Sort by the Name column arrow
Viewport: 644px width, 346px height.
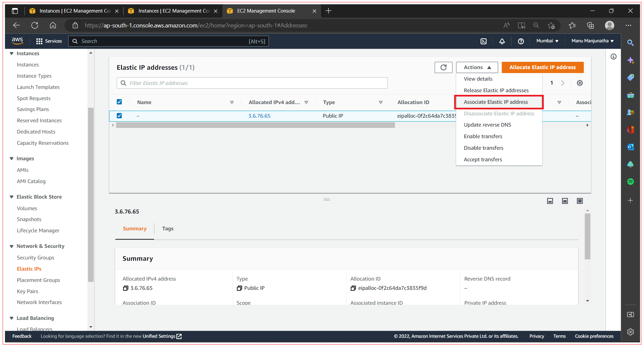232,102
